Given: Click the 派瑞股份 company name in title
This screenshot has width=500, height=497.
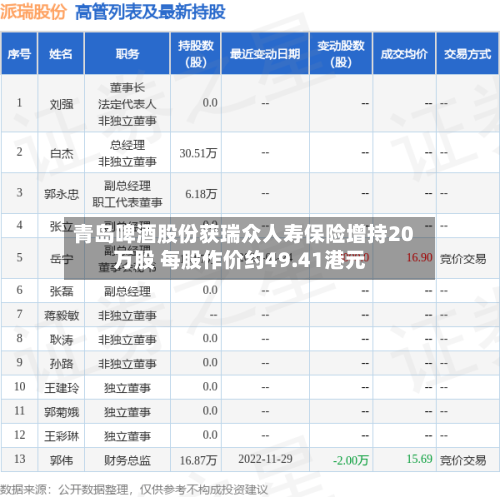Looking at the screenshot, I should (33, 12).
